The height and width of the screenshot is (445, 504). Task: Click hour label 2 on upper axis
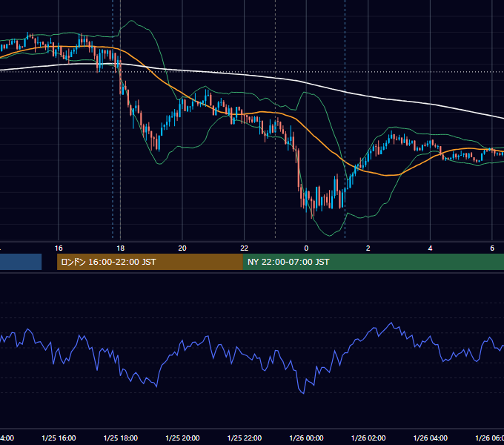click(x=368, y=248)
